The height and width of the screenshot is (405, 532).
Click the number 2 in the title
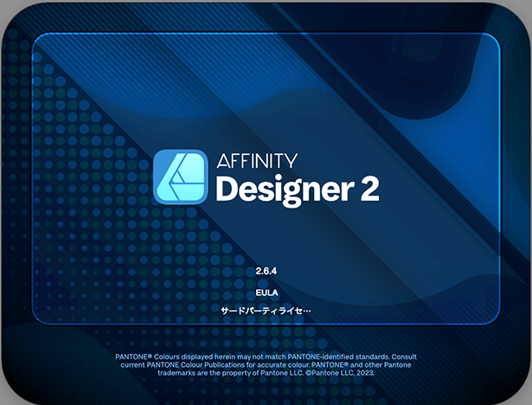click(x=369, y=189)
